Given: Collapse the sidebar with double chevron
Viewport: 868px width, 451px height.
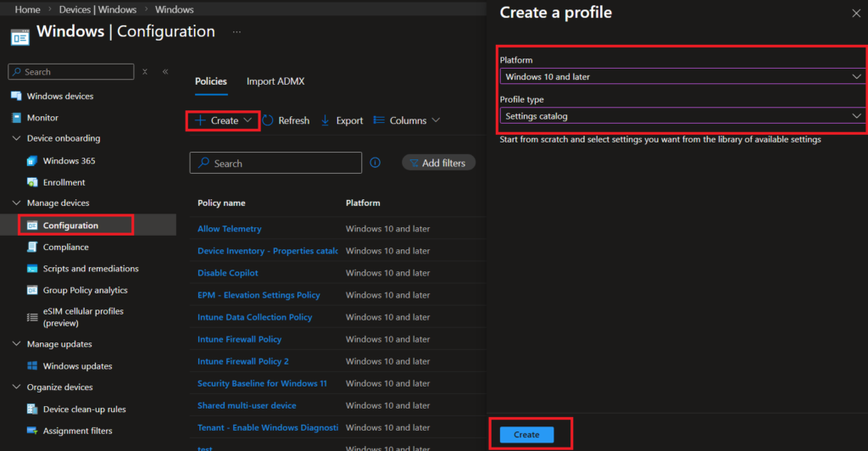Looking at the screenshot, I should click(x=165, y=72).
